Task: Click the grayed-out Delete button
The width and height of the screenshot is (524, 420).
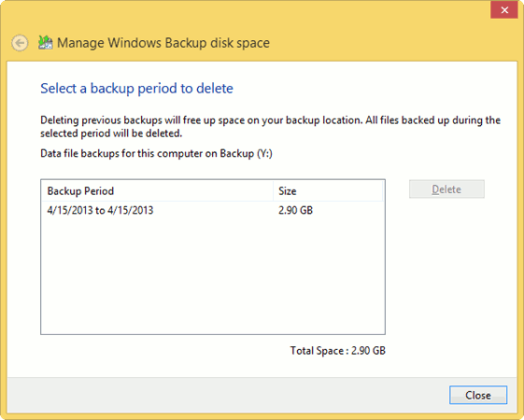Action: [446, 189]
